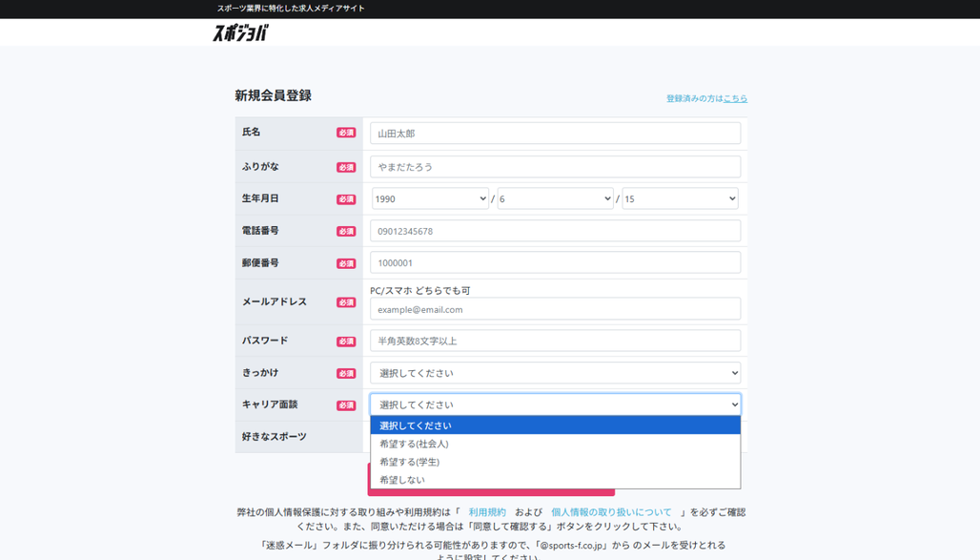980x560 pixels.
Task: Click the スポジョバ logo
Action: click(240, 33)
